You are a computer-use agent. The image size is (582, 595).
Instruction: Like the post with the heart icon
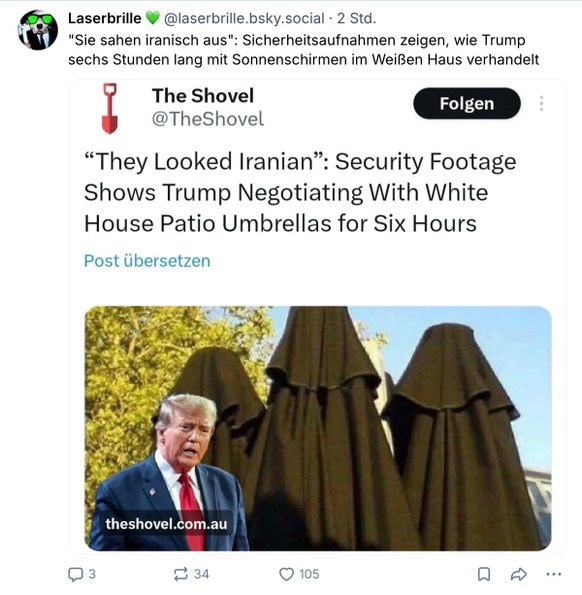pos(286,574)
